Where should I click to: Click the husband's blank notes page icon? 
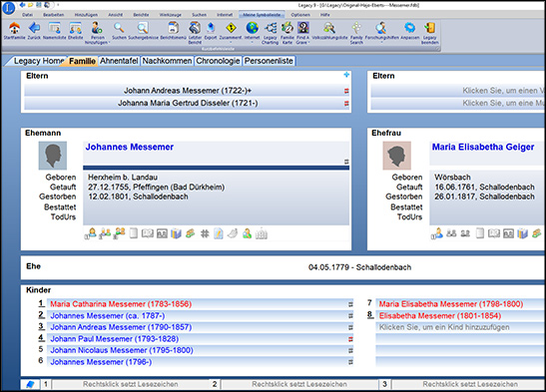click(134, 233)
